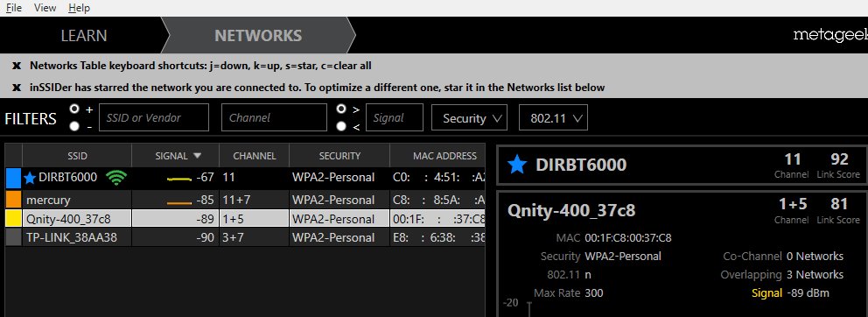Focus the Signal filter field

(395, 117)
